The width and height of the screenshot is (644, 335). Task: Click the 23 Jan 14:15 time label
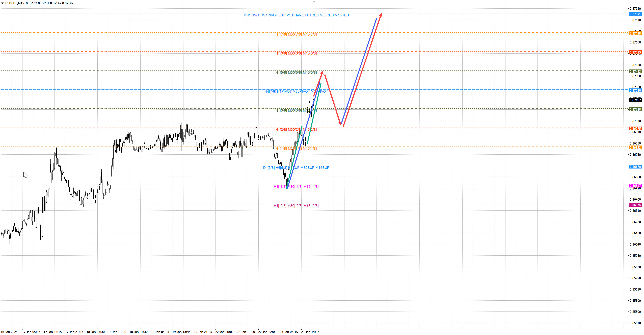(310, 332)
